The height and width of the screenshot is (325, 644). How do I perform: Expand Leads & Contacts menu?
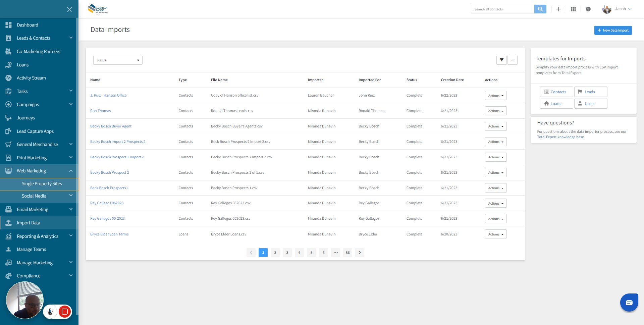coord(71,38)
